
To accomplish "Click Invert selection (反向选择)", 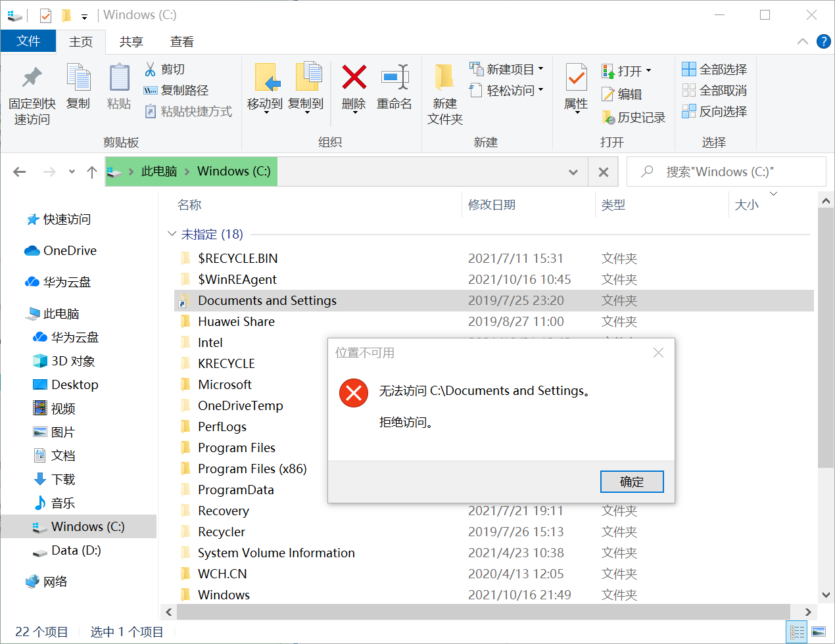I will [715, 111].
